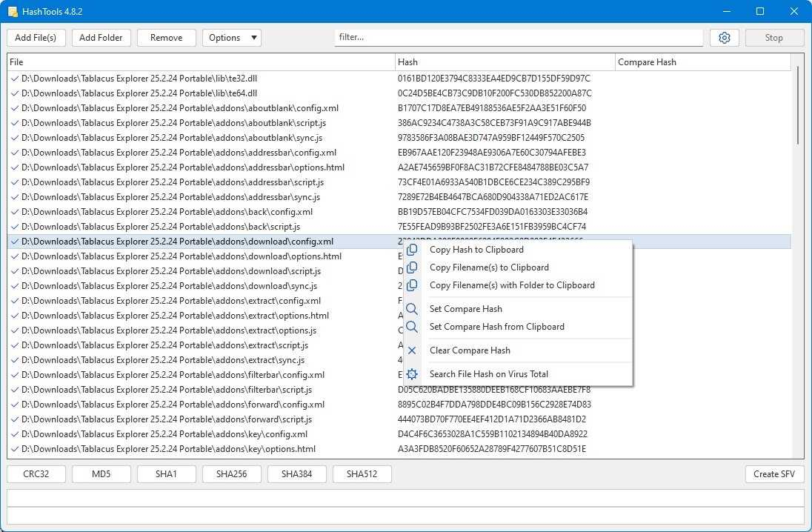Click the magnifier icon beside Set Compare Hash
This screenshot has height=532, width=812.
412,309
